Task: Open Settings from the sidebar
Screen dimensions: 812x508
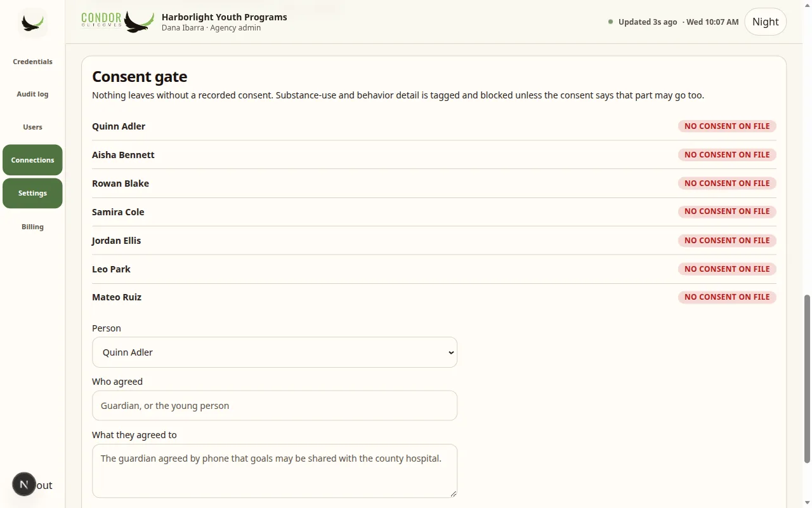Action: pyautogui.click(x=32, y=193)
